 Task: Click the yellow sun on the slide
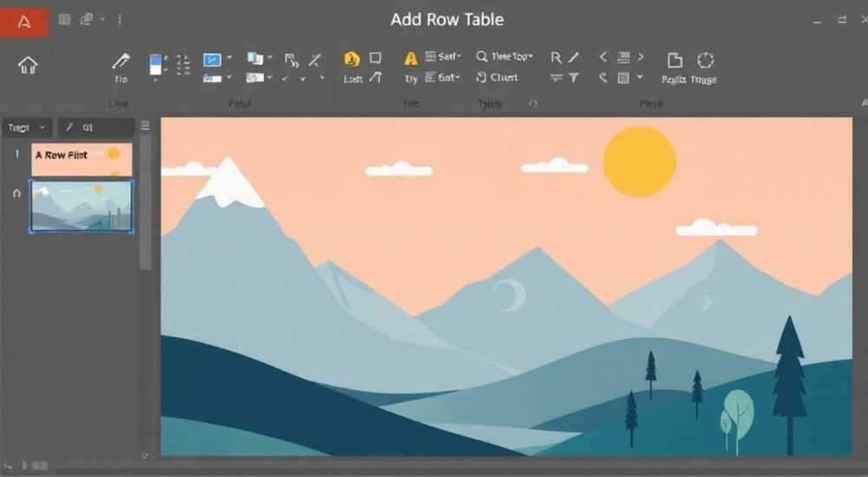(640, 161)
